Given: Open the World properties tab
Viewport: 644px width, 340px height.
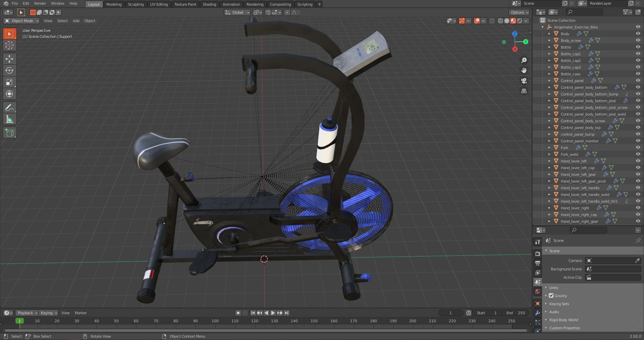Looking at the screenshot, I should [538, 291].
